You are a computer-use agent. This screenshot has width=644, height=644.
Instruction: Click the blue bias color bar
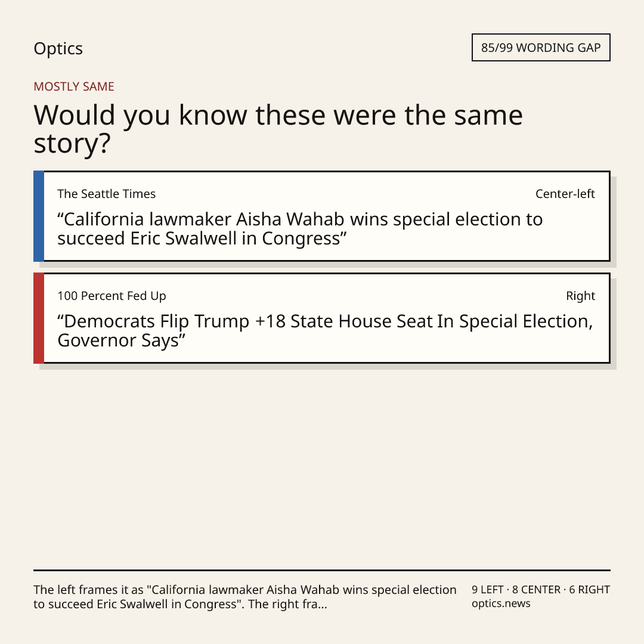(x=39, y=216)
